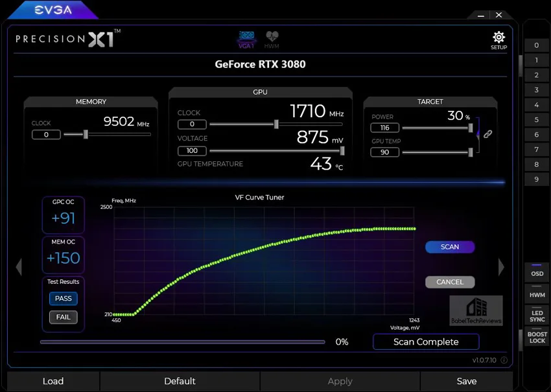
Task: Click the SCAN button
Action: coord(450,247)
